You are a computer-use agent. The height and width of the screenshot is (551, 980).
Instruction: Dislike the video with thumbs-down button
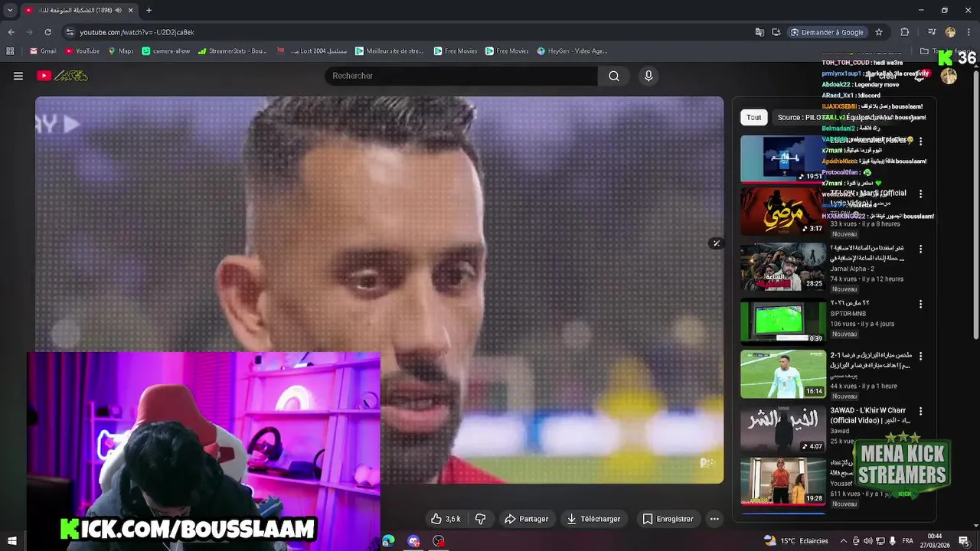481,519
